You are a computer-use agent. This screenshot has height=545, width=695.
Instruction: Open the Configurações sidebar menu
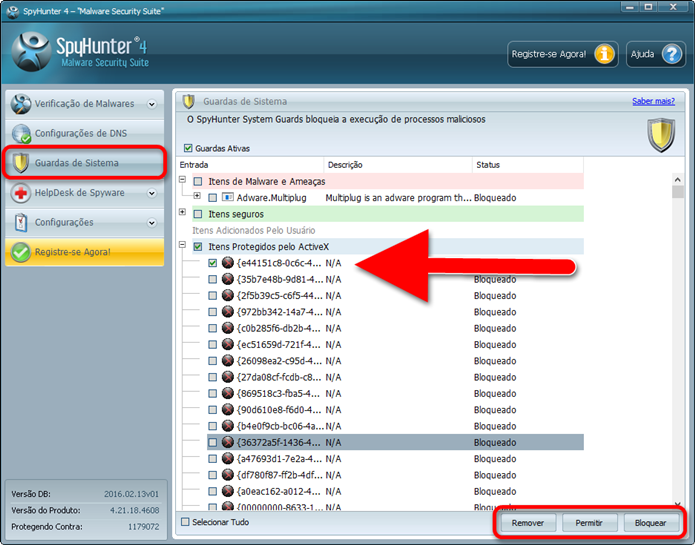click(x=64, y=222)
